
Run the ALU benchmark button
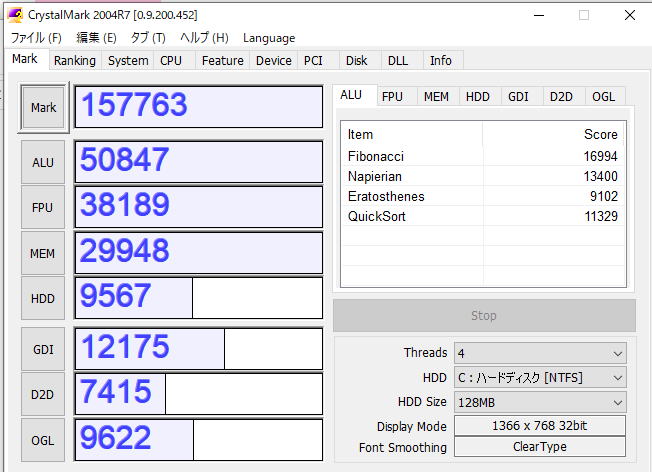coord(43,162)
